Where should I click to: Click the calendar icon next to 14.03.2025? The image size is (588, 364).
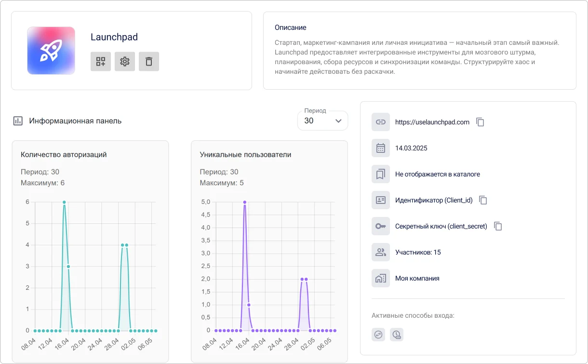381,148
